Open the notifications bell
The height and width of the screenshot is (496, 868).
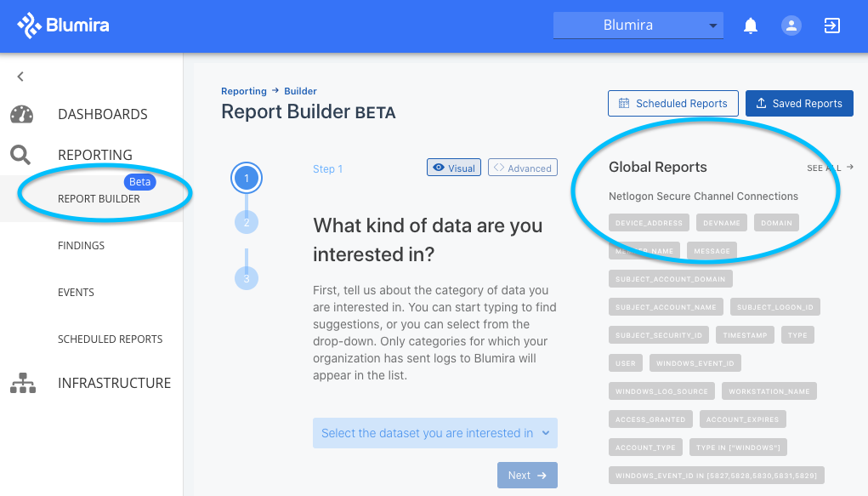tap(750, 26)
